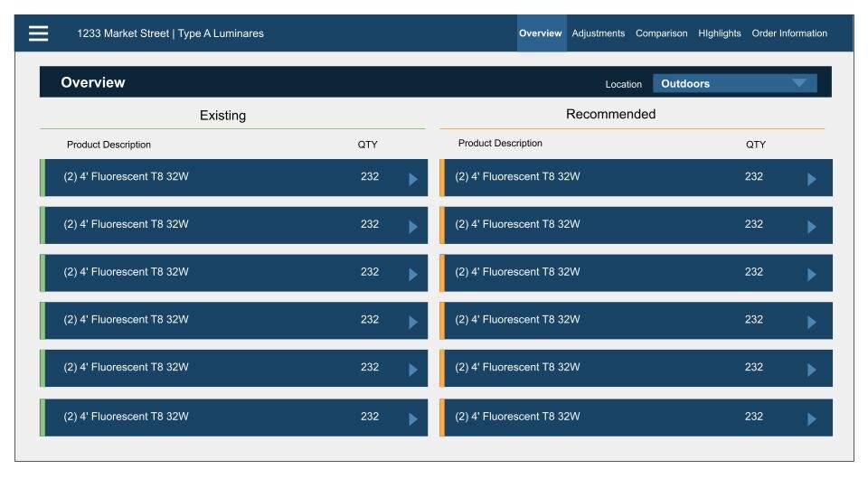Expand the last Existing row arrow
This screenshot has height=488, width=868.
pos(413,418)
